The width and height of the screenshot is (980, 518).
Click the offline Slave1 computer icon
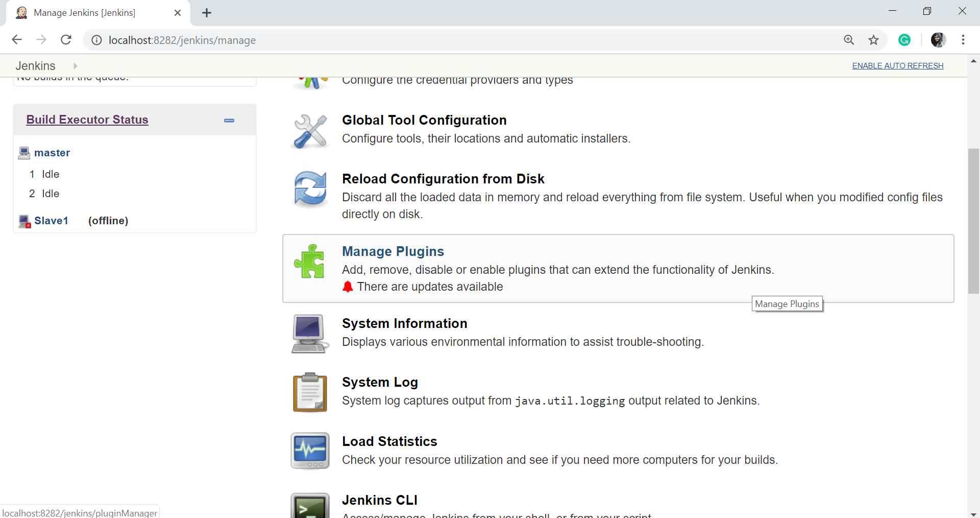tap(24, 221)
